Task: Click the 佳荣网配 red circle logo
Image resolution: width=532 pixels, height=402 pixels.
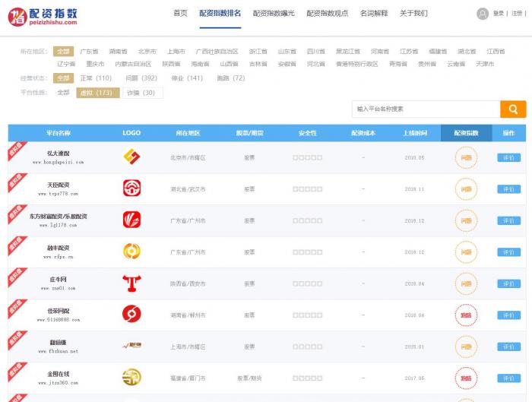Action: tap(131, 315)
